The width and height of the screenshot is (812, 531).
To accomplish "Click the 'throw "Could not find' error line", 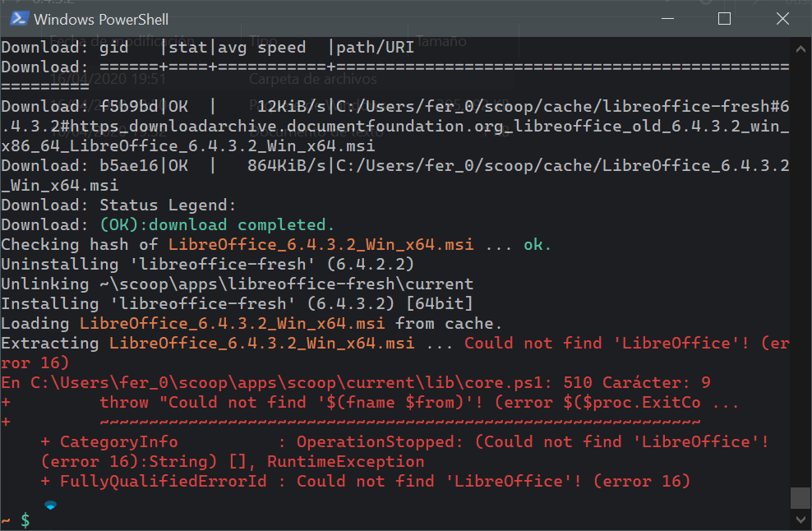I will coord(371,402).
